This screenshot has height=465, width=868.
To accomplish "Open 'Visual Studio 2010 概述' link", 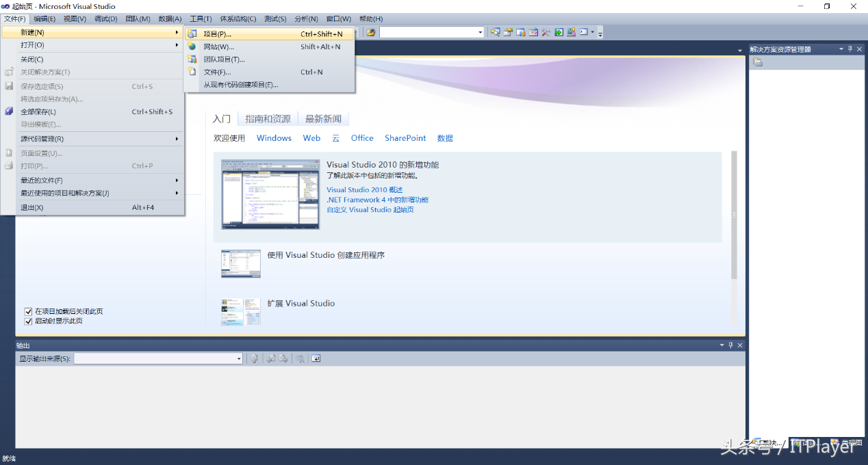I will click(x=365, y=190).
